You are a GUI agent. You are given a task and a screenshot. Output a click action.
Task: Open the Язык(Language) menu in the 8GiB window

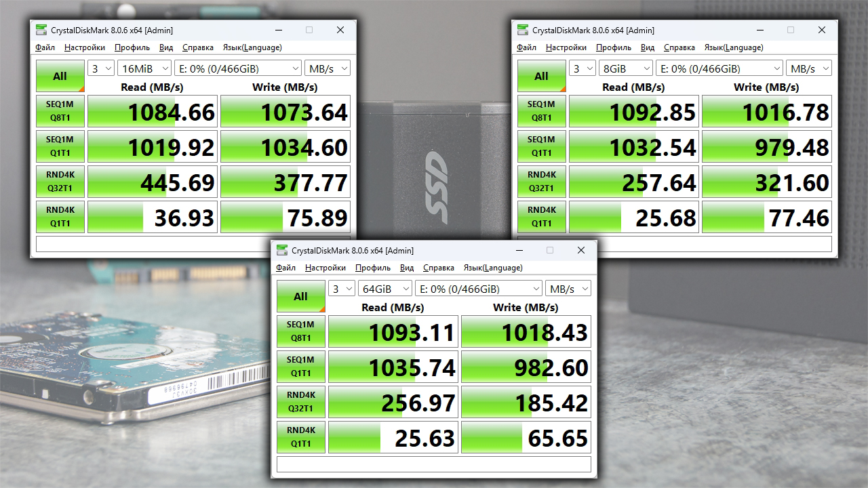(x=734, y=47)
